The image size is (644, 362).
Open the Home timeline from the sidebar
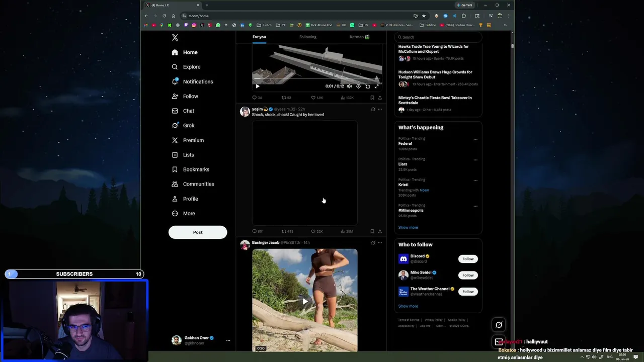coord(185,52)
